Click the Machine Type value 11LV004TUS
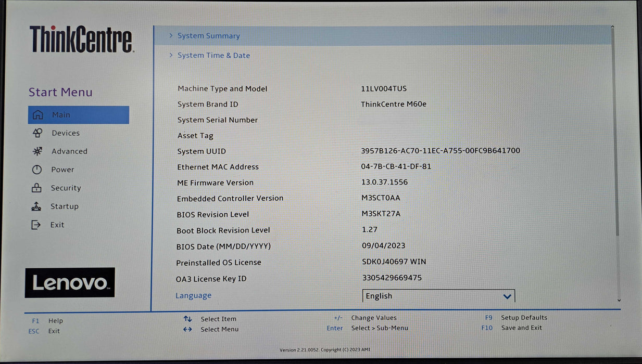The height and width of the screenshot is (364, 642). coord(384,88)
